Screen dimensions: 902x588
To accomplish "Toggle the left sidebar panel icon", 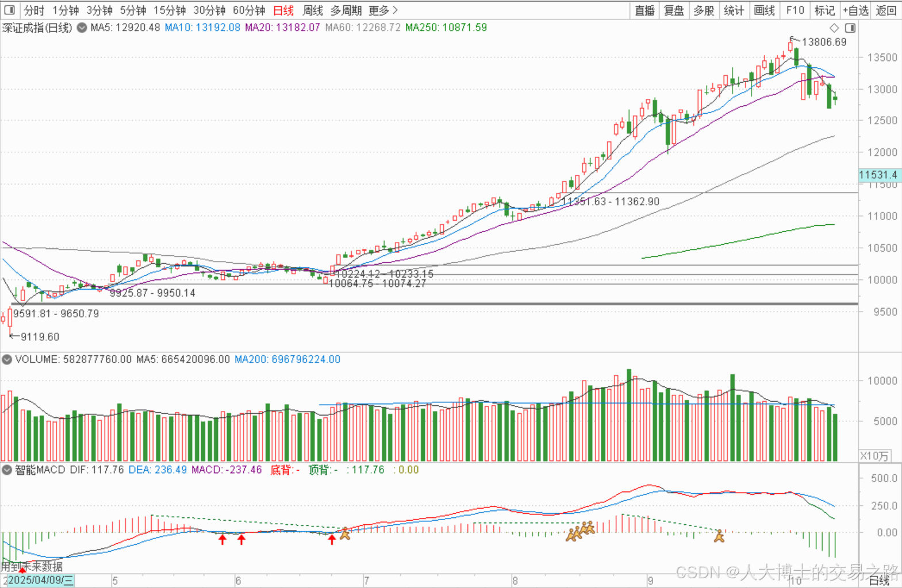I will [x=10, y=10].
